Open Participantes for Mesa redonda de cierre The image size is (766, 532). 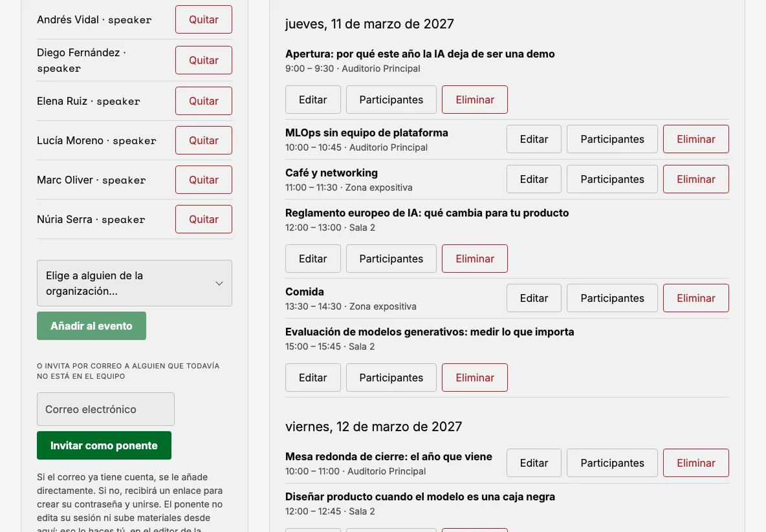[612, 463]
